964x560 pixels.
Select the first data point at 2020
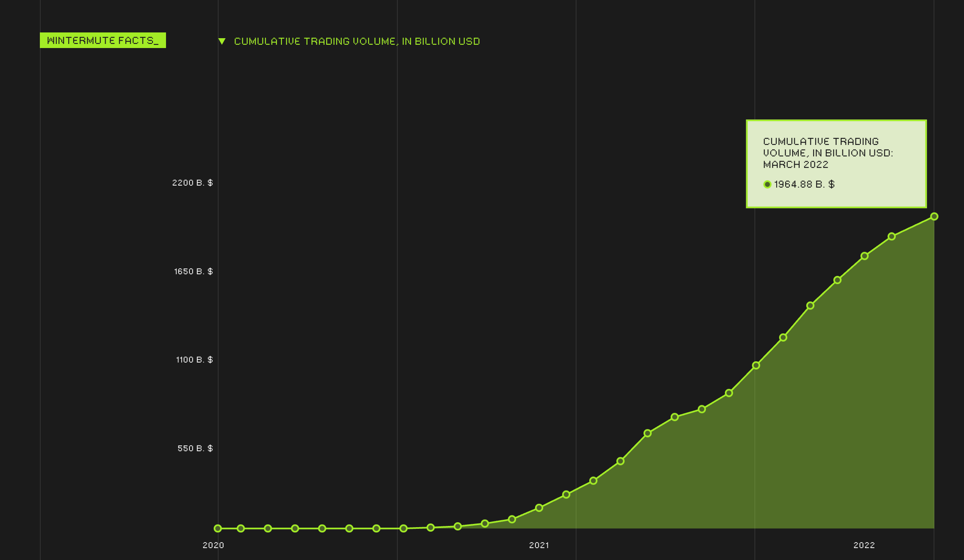218,528
